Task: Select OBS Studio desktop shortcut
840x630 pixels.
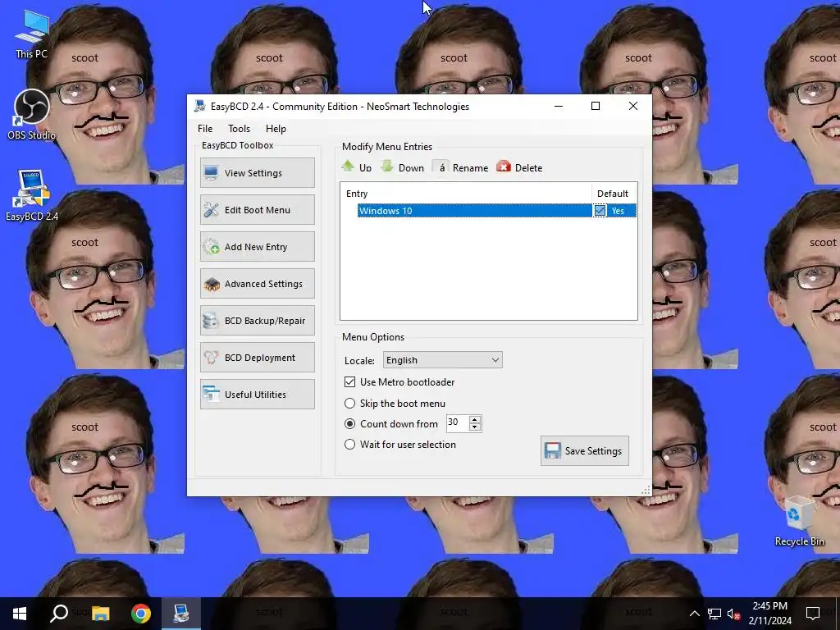Action: tap(32, 115)
